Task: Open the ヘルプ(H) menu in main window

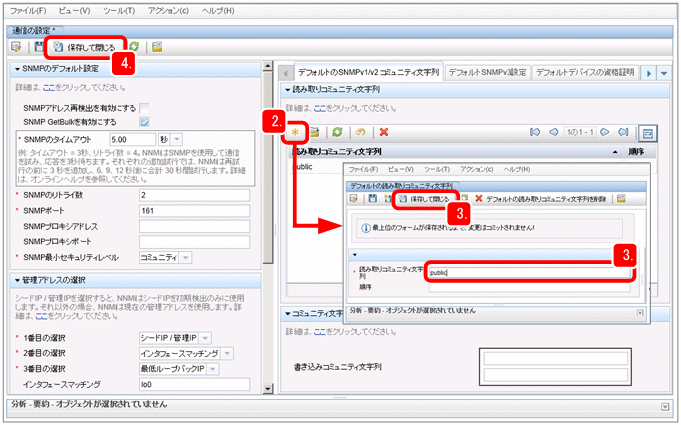Action: [x=218, y=10]
